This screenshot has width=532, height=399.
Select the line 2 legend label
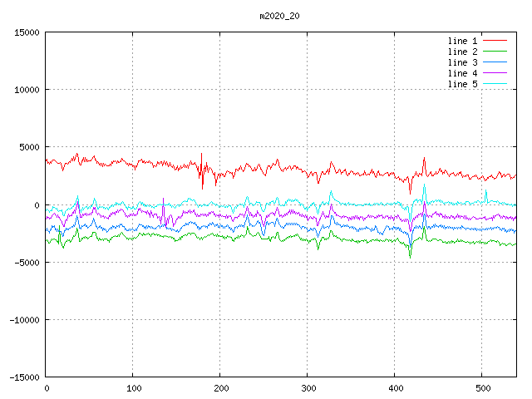pos(462,52)
